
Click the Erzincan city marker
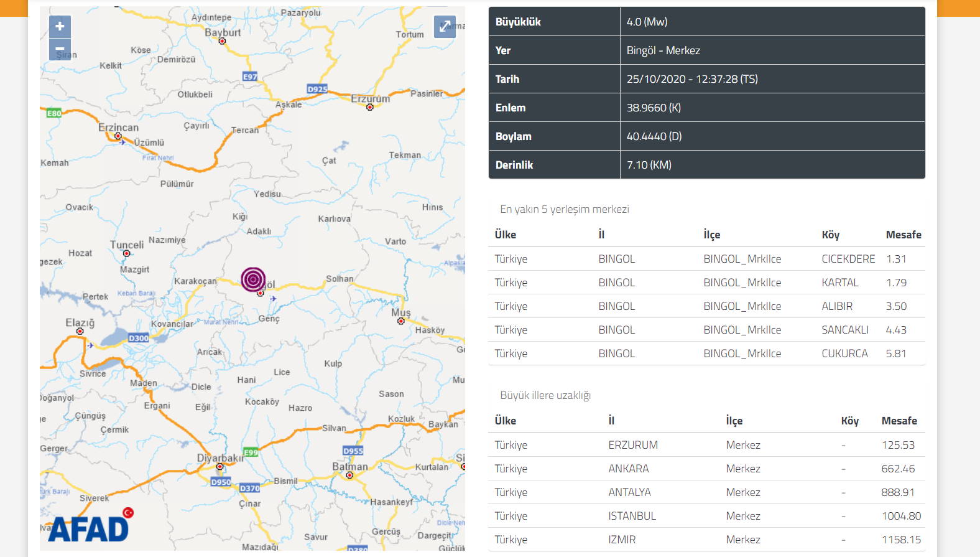pyautogui.click(x=118, y=136)
